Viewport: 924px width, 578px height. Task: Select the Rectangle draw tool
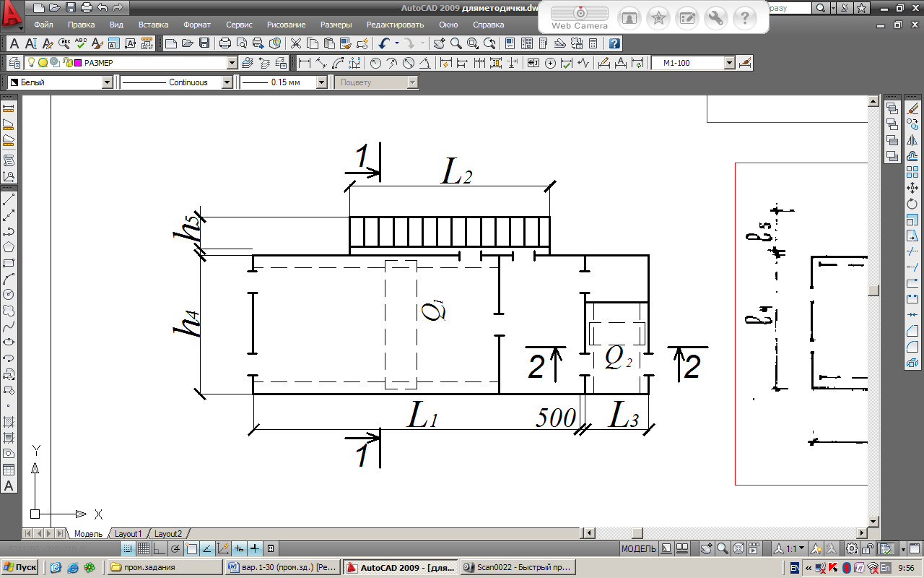(x=9, y=263)
